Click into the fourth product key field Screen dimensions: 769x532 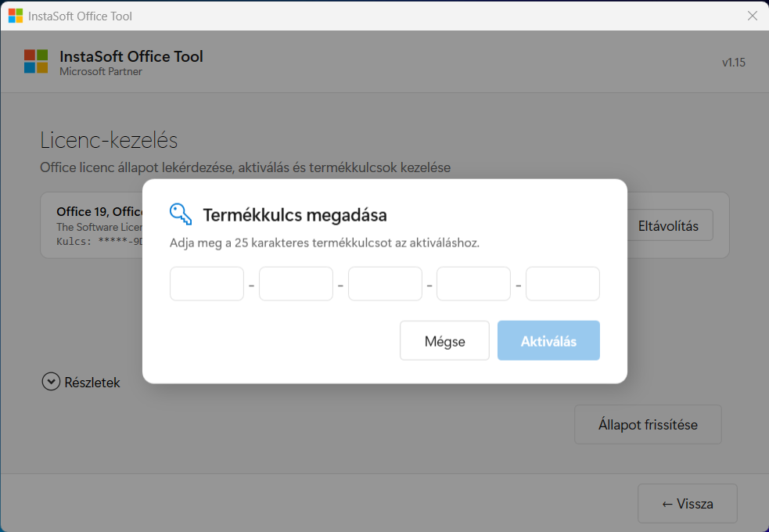[x=473, y=284]
